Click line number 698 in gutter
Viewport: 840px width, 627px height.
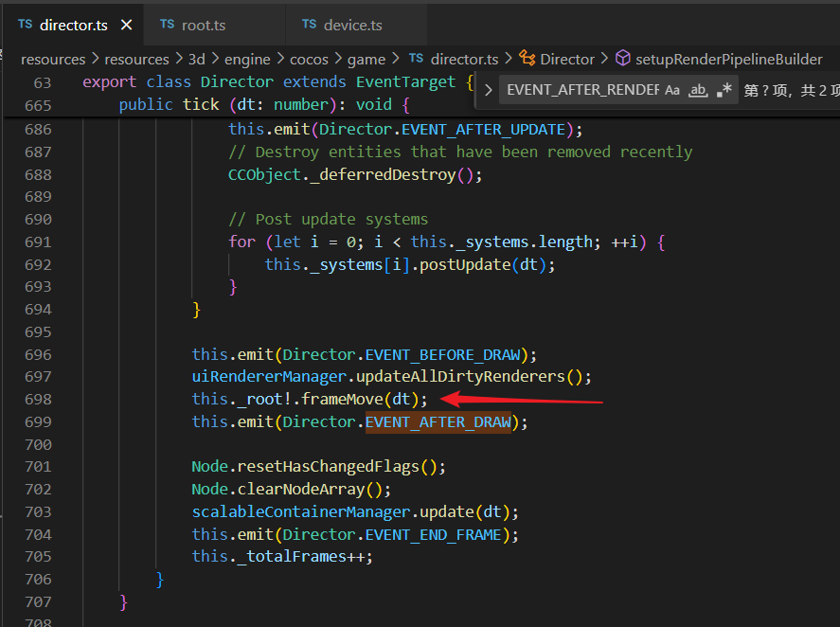(38, 400)
